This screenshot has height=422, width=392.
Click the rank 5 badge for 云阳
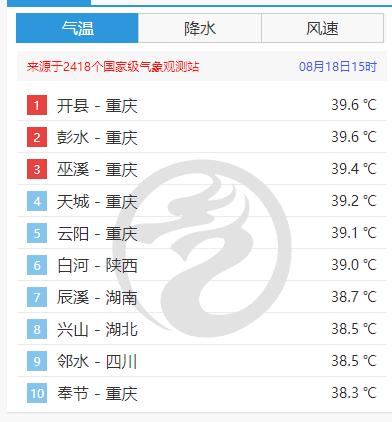tap(37, 233)
